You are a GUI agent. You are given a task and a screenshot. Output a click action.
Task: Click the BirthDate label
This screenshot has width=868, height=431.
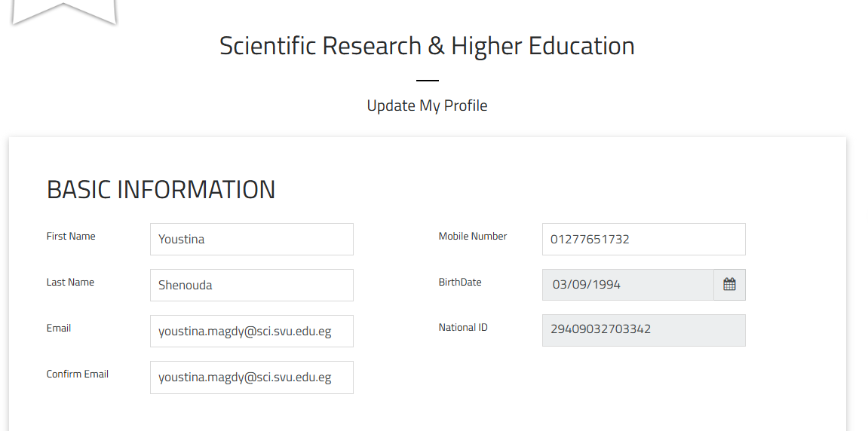point(460,283)
